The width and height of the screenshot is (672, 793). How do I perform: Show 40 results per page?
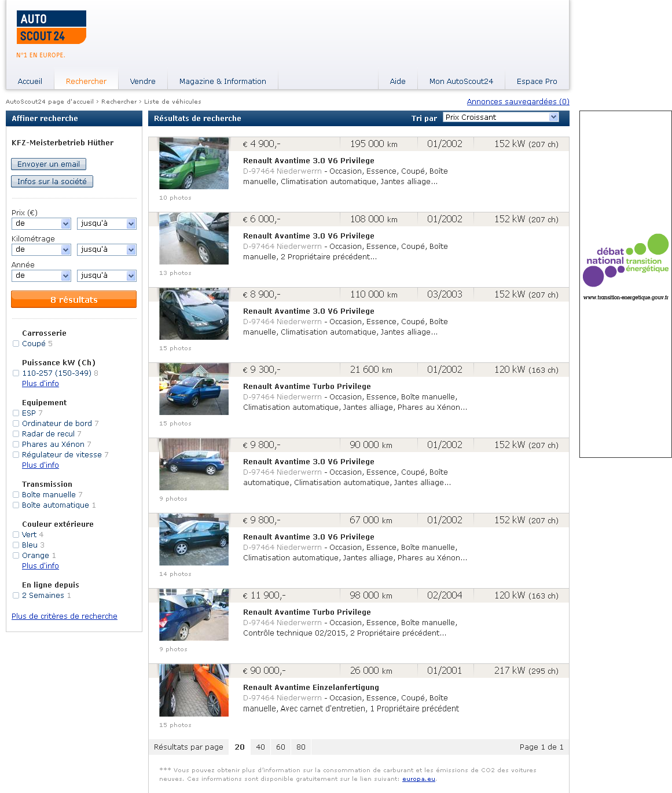[260, 747]
